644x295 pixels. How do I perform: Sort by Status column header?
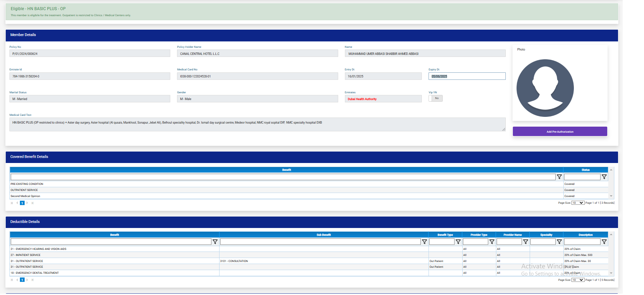(x=585, y=170)
